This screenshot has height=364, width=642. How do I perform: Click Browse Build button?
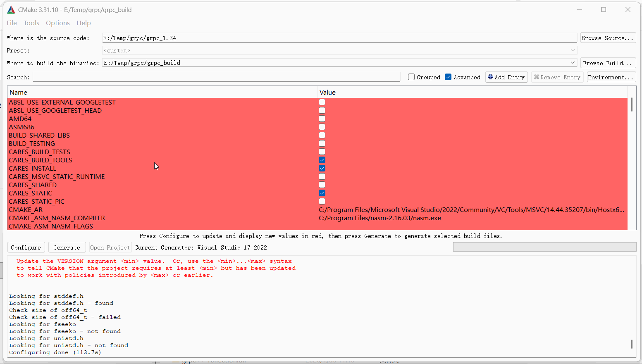pos(608,63)
